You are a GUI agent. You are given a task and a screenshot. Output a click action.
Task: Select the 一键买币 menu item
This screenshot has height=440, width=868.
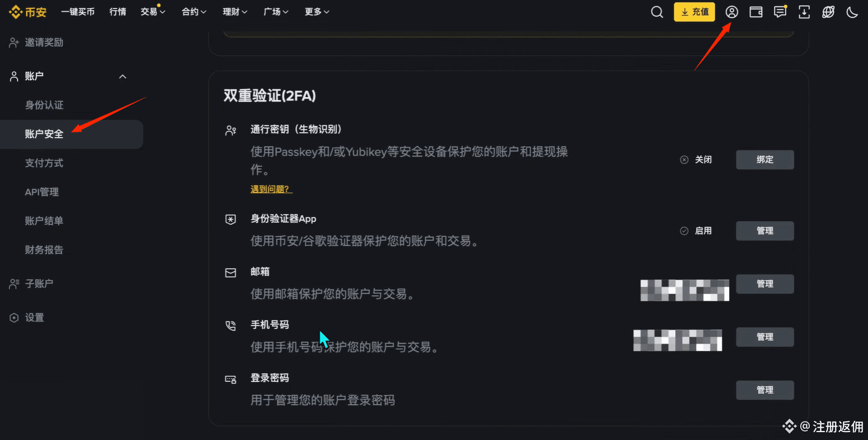[78, 11]
